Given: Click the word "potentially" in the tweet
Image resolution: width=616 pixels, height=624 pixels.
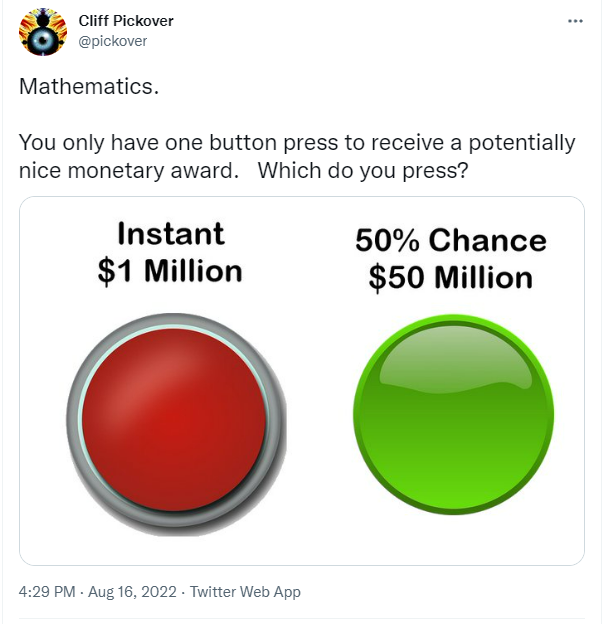Looking at the screenshot, I should point(522,142).
